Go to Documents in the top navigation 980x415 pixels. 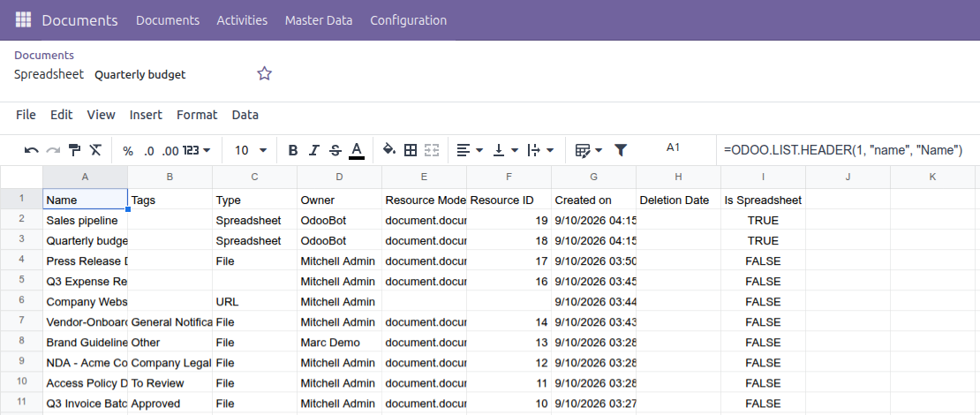[168, 20]
